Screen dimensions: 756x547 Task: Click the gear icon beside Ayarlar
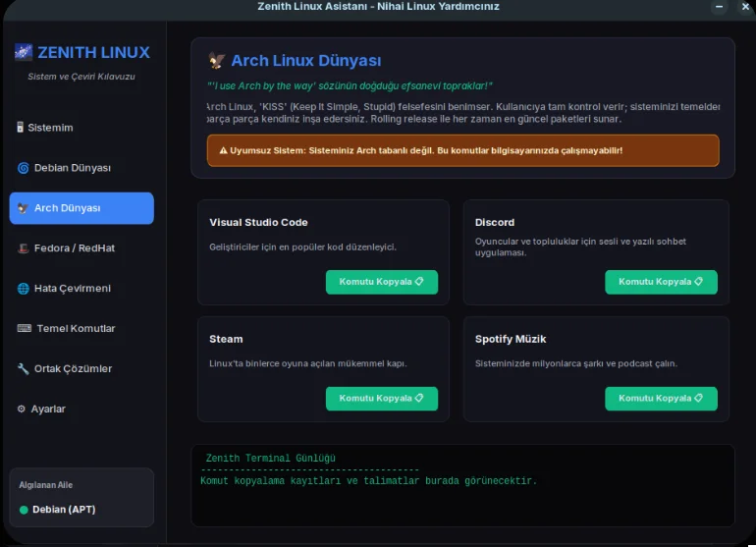point(22,409)
